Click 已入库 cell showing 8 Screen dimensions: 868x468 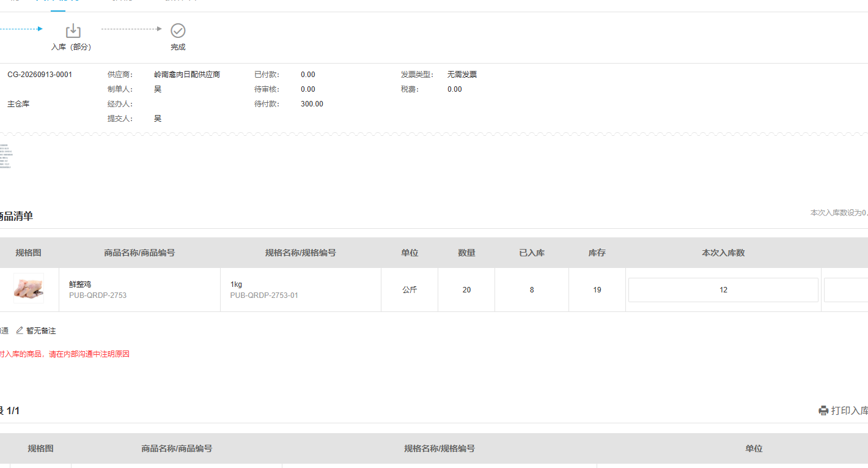[x=532, y=290]
